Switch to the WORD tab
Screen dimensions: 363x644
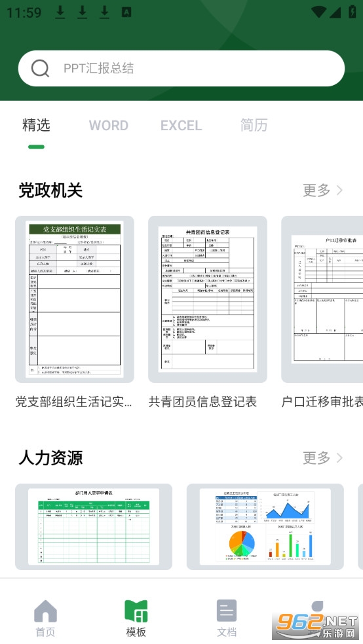pos(109,125)
